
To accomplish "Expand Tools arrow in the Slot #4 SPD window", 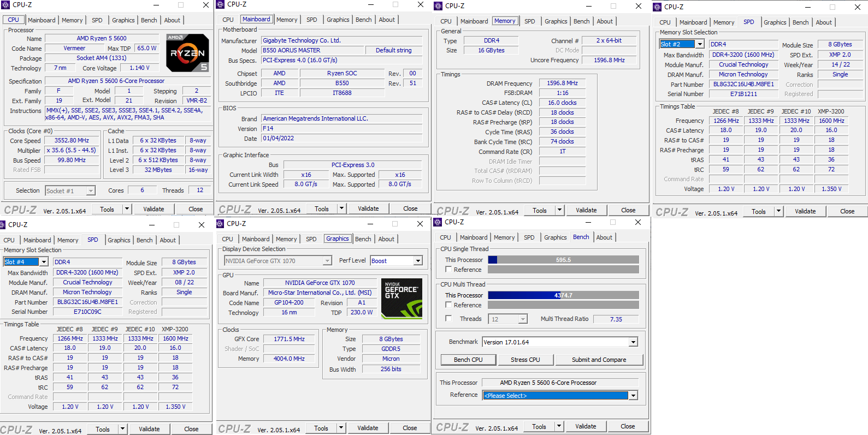I will click(x=122, y=430).
